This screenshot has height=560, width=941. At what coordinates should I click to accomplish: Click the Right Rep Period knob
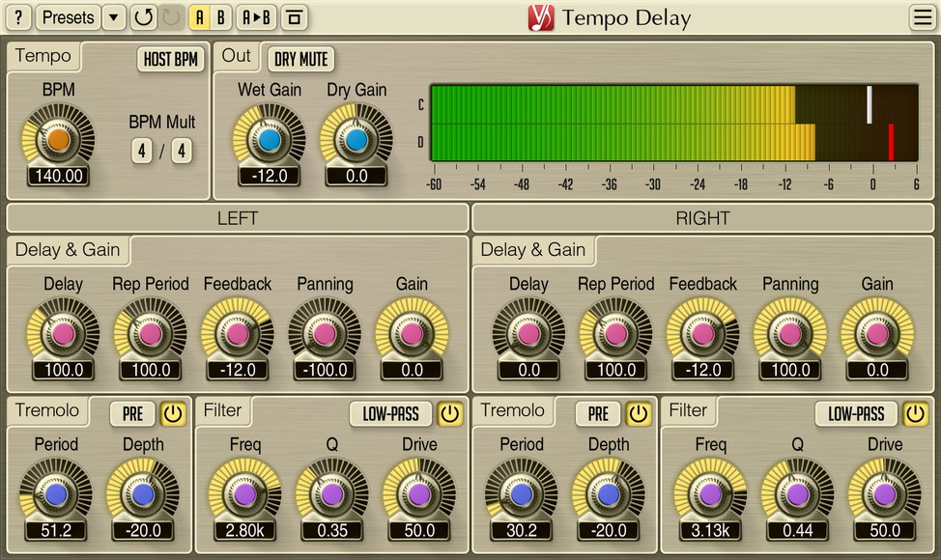pos(615,334)
